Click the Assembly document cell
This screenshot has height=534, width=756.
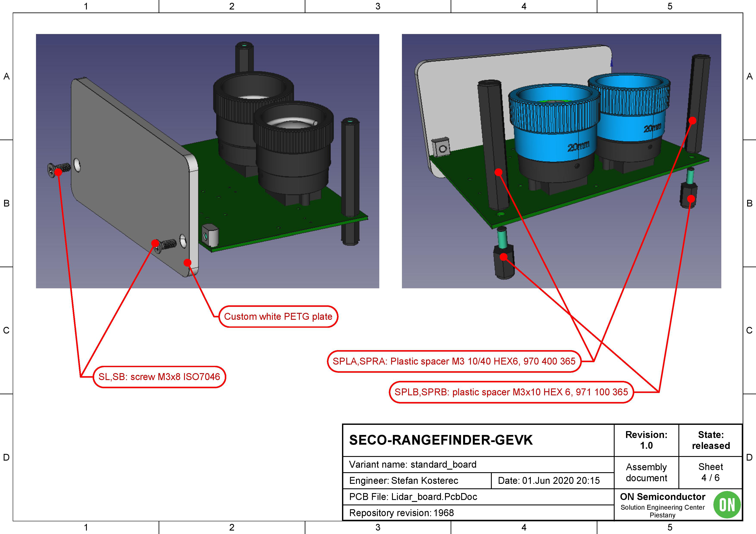646,472
